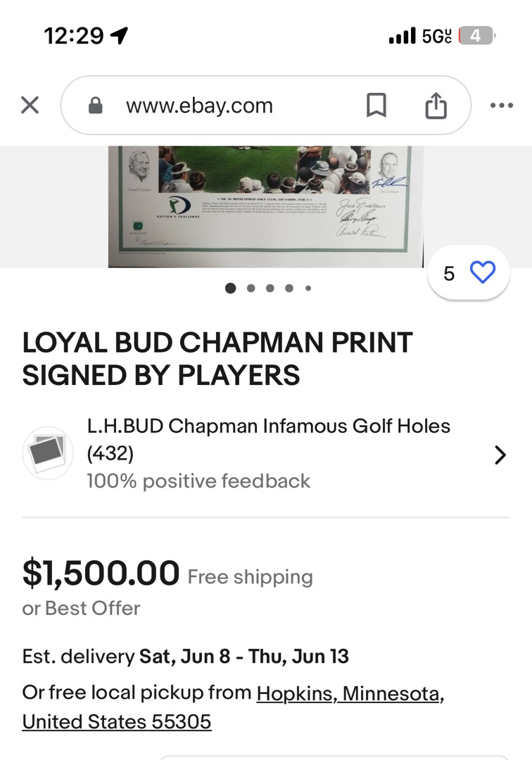
Task: Bookmark this eBay page
Action: pos(376,105)
